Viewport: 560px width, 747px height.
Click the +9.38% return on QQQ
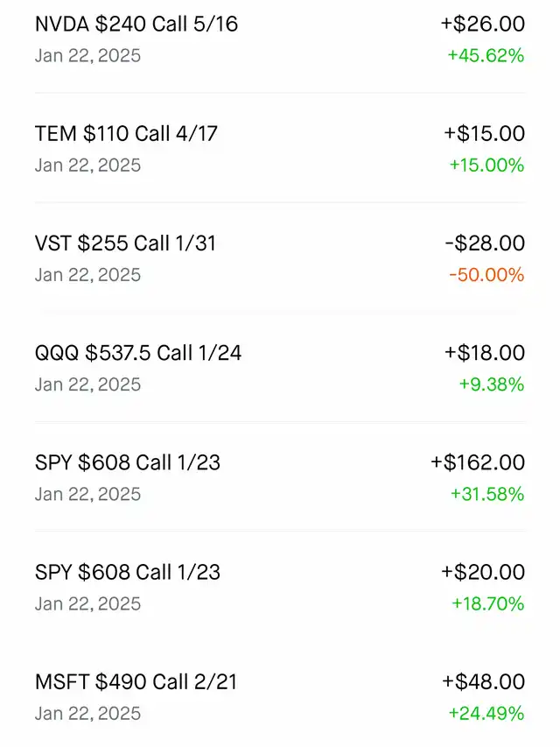click(x=491, y=384)
